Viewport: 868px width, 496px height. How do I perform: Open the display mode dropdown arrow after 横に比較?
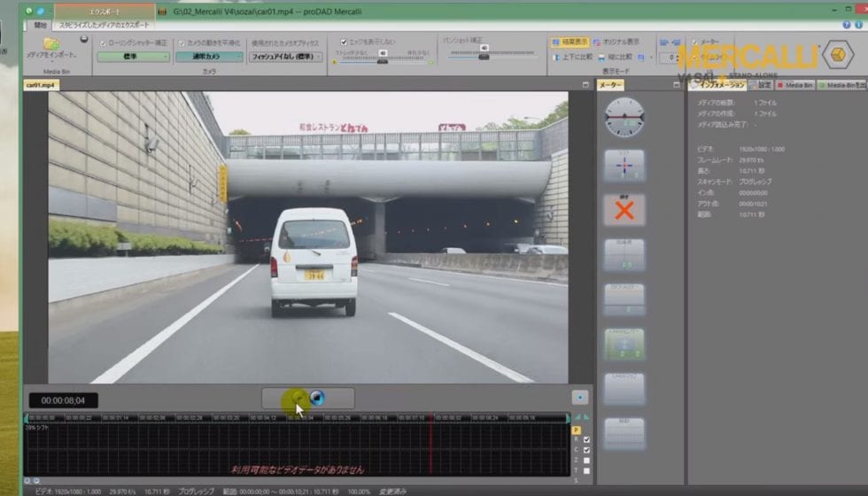pos(651,57)
